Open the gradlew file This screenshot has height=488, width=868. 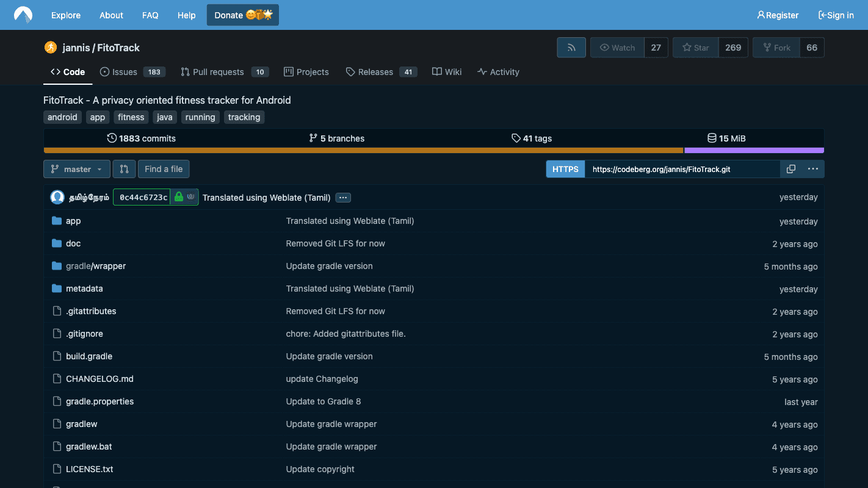pyautogui.click(x=82, y=424)
